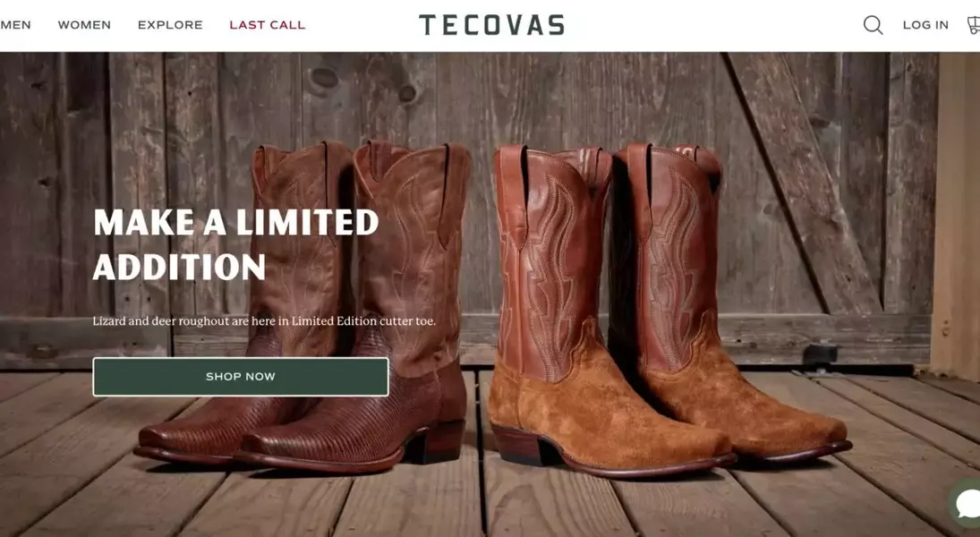Open the shopping cart icon

click(x=973, y=25)
